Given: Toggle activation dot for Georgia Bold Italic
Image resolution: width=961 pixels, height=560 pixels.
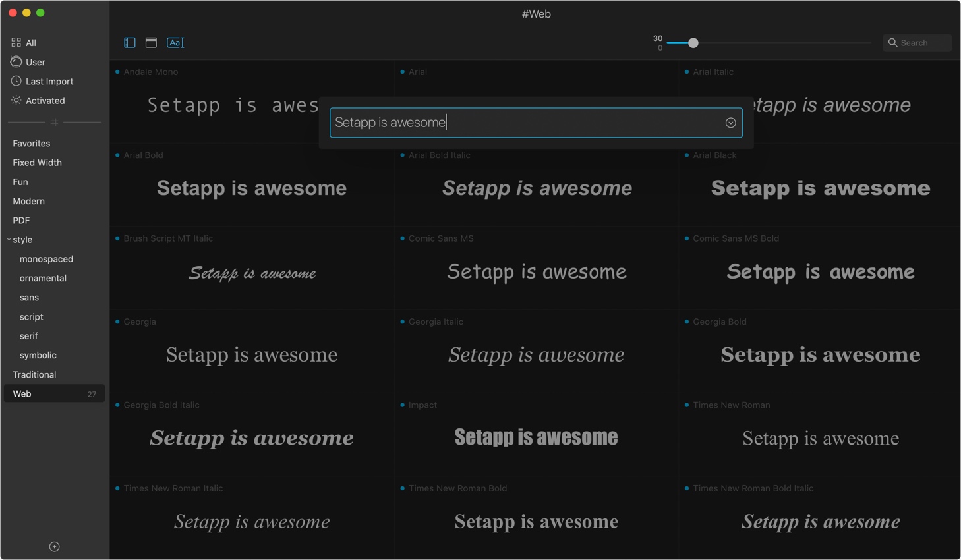Looking at the screenshot, I should pos(117,405).
